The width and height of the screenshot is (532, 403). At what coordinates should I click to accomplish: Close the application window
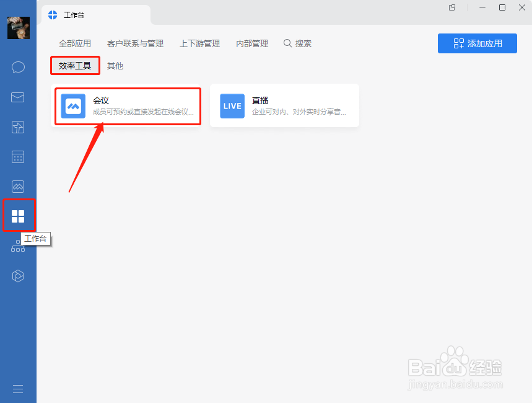point(522,7)
